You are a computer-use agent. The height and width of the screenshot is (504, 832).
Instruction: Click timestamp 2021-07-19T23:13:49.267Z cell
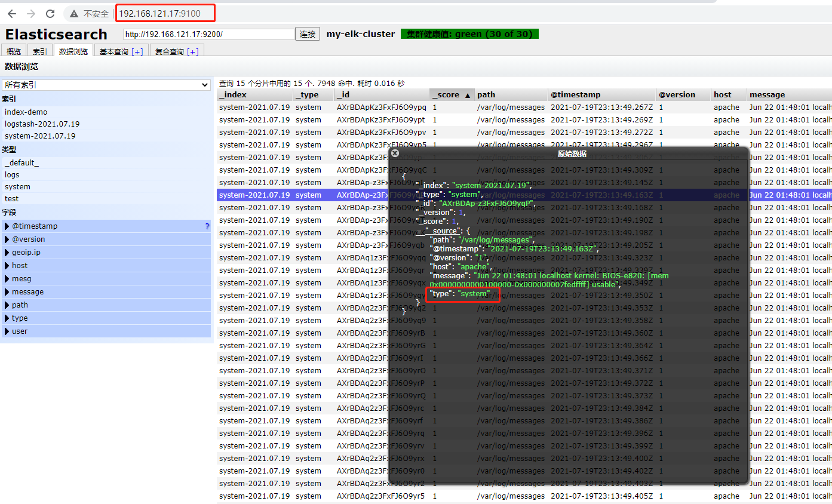(602, 107)
